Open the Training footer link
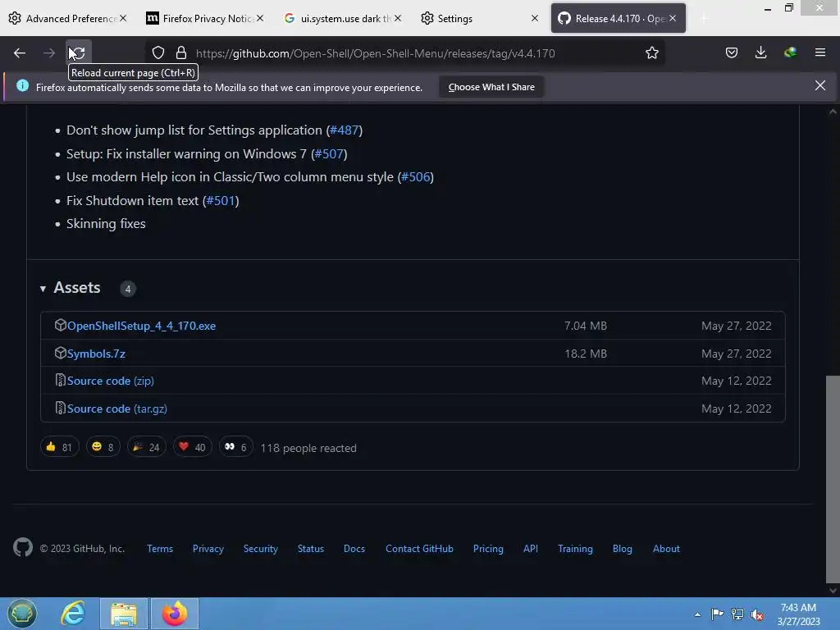The width and height of the screenshot is (840, 630). [575, 549]
